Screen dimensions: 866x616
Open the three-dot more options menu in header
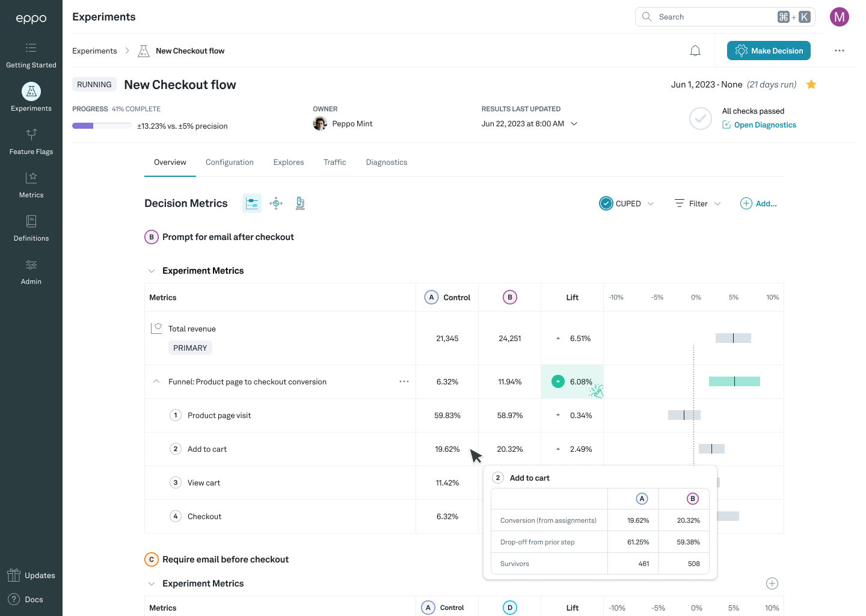coord(840,51)
